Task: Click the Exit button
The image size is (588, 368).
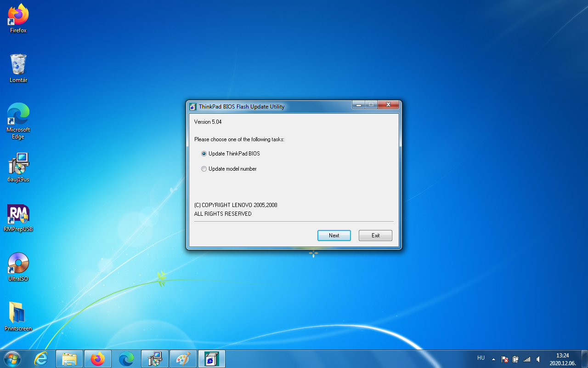Action: 375,236
